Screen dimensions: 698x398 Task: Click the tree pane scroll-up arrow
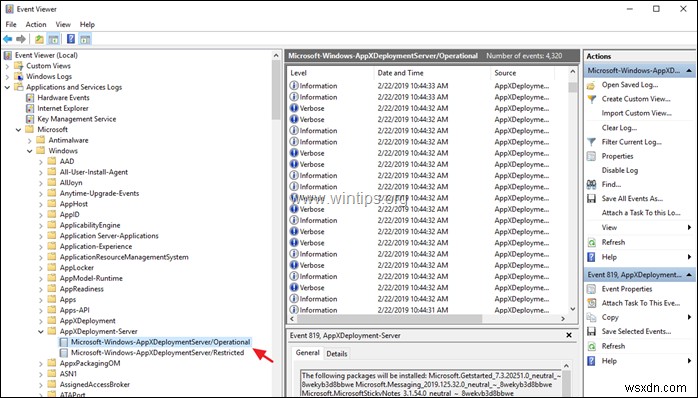click(x=276, y=56)
